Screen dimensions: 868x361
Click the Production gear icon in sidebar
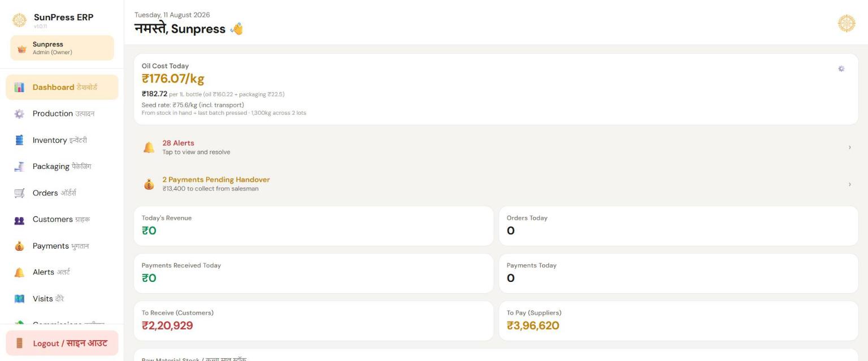click(x=19, y=114)
